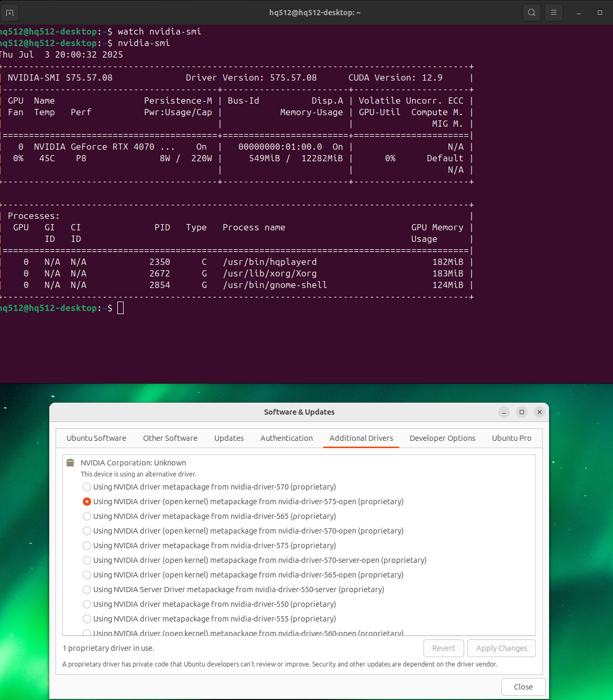Click the terminal prompt cursor
The image size is (613, 700).
coord(121,308)
